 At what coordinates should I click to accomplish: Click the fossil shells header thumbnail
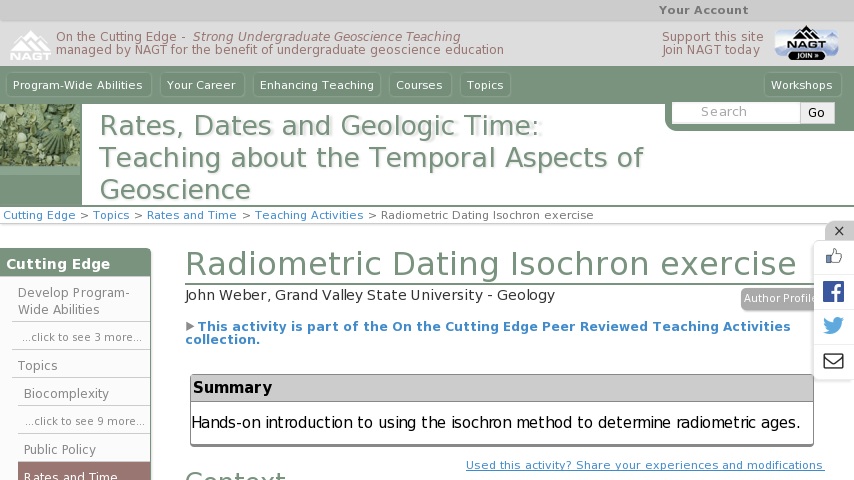pyautogui.click(x=40, y=135)
